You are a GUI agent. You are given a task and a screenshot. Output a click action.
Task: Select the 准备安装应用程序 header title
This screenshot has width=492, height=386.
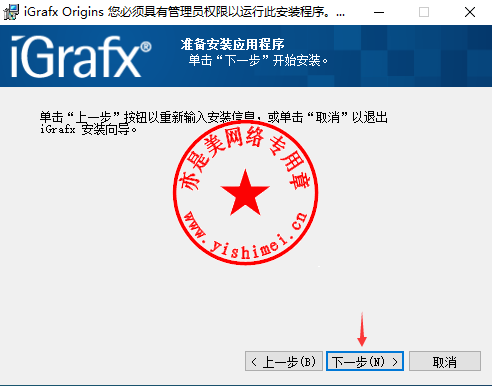pos(232,44)
